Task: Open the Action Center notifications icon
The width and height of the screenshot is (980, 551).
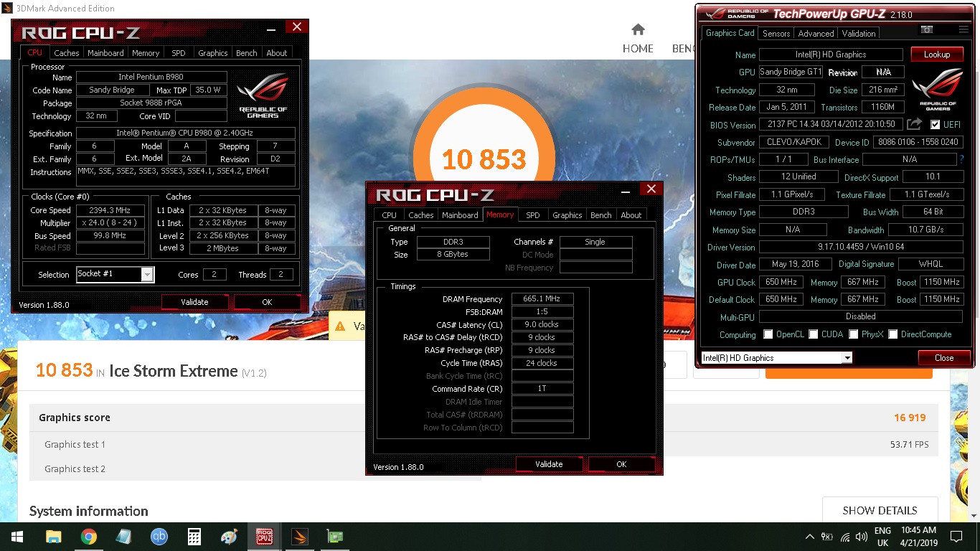Action: (x=956, y=536)
